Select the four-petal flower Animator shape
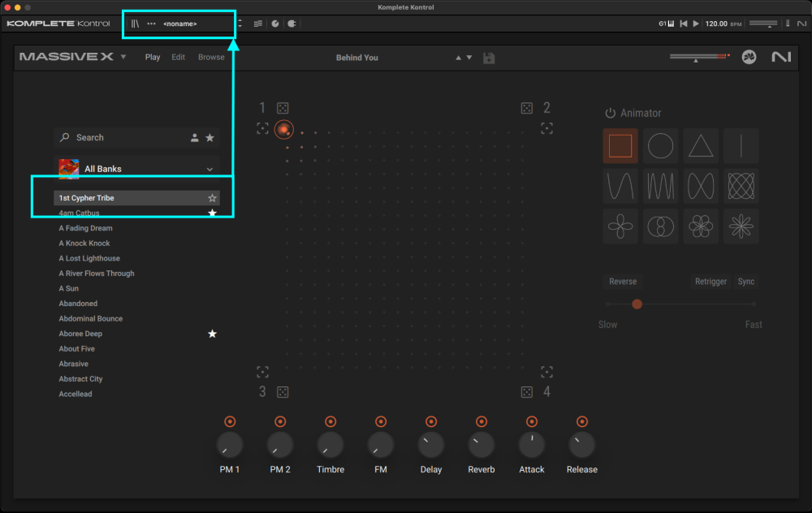The width and height of the screenshot is (812, 513). coord(620,226)
